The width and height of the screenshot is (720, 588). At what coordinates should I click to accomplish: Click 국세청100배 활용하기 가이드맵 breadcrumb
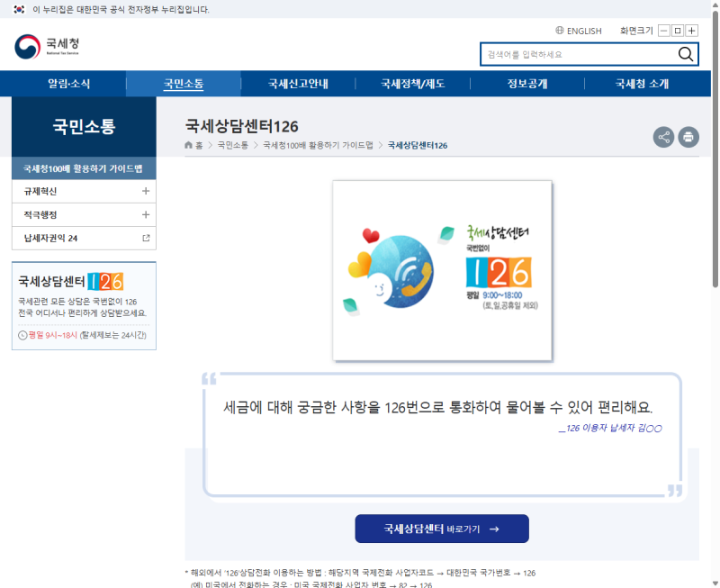coord(318,145)
